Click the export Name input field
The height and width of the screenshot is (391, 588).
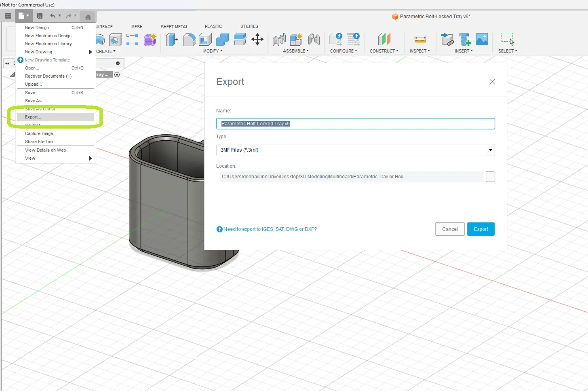pos(355,124)
